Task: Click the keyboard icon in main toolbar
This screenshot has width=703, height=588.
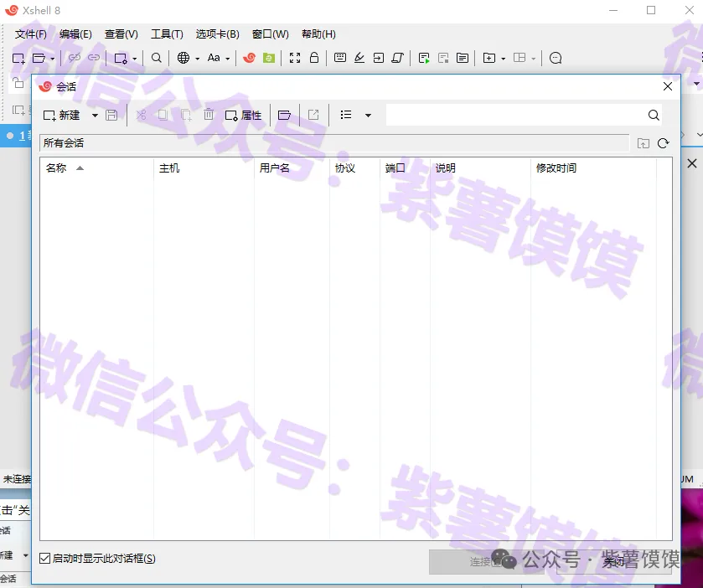Action: coord(340,58)
